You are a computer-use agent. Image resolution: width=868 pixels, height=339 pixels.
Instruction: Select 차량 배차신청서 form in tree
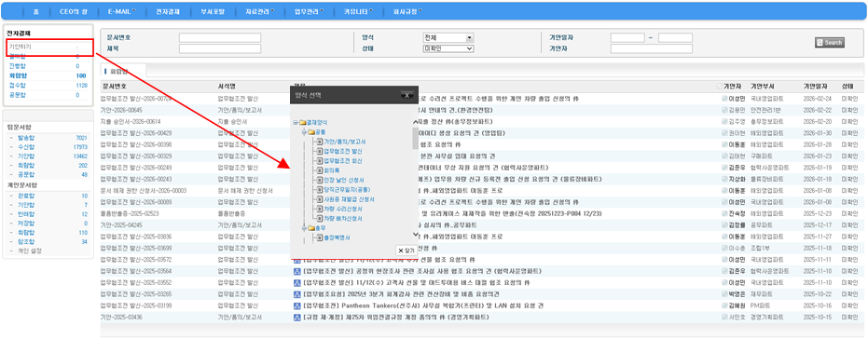click(x=343, y=219)
